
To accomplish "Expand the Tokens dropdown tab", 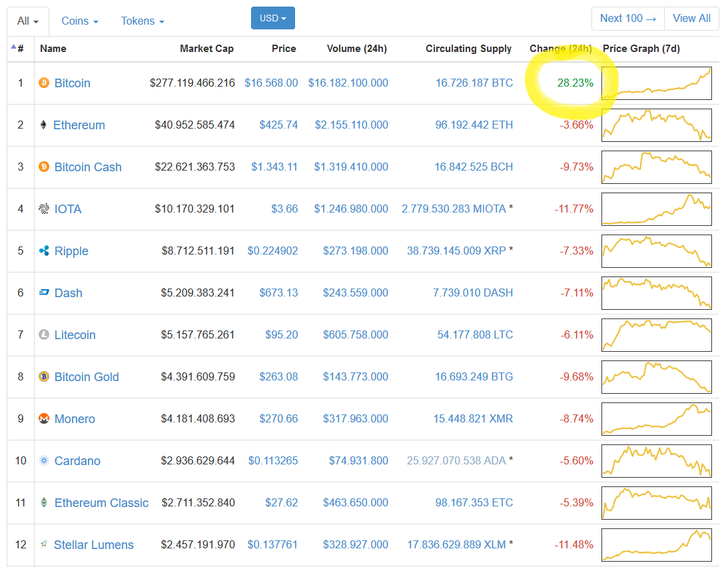I will pos(143,21).
